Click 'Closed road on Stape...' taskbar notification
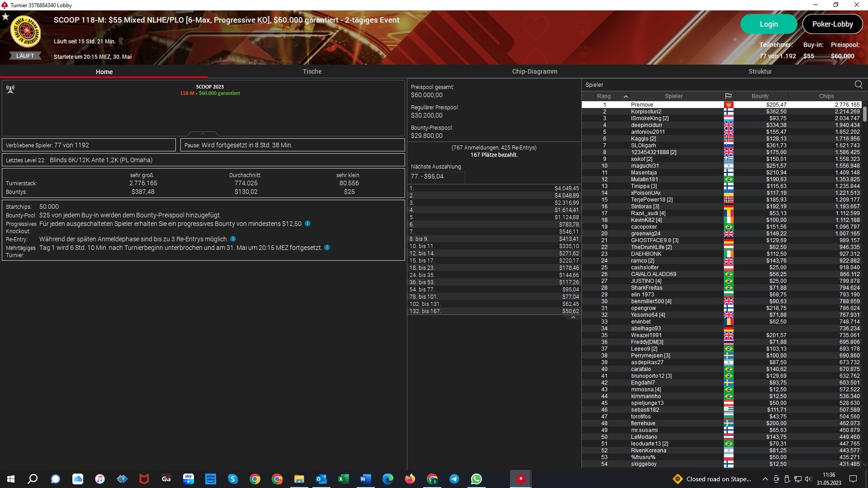 (712, 479)
